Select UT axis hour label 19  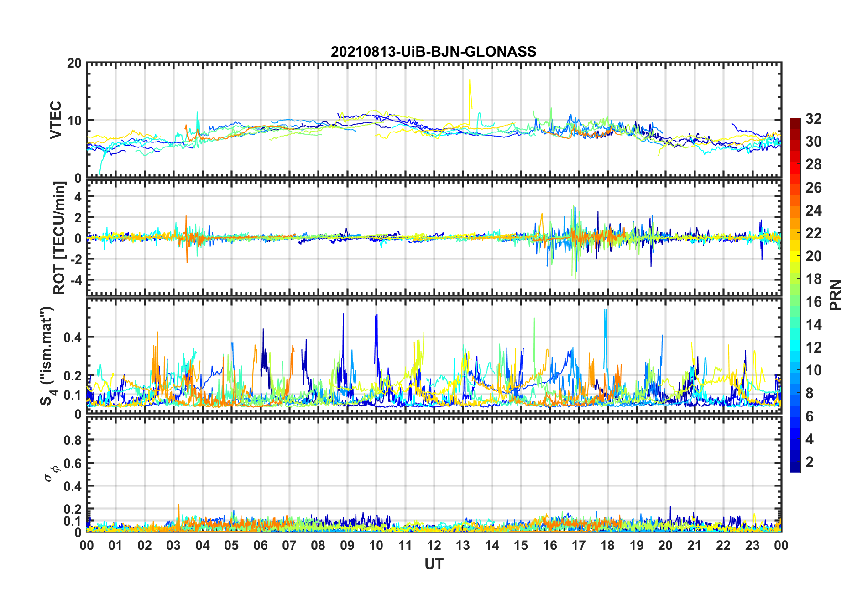[x=637, y=545]
